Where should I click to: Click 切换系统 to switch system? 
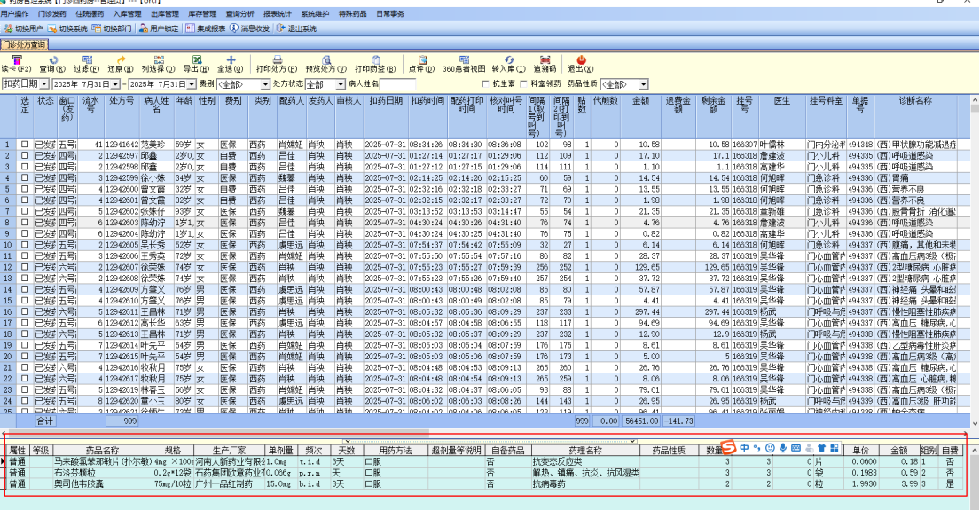coord(67,28)
